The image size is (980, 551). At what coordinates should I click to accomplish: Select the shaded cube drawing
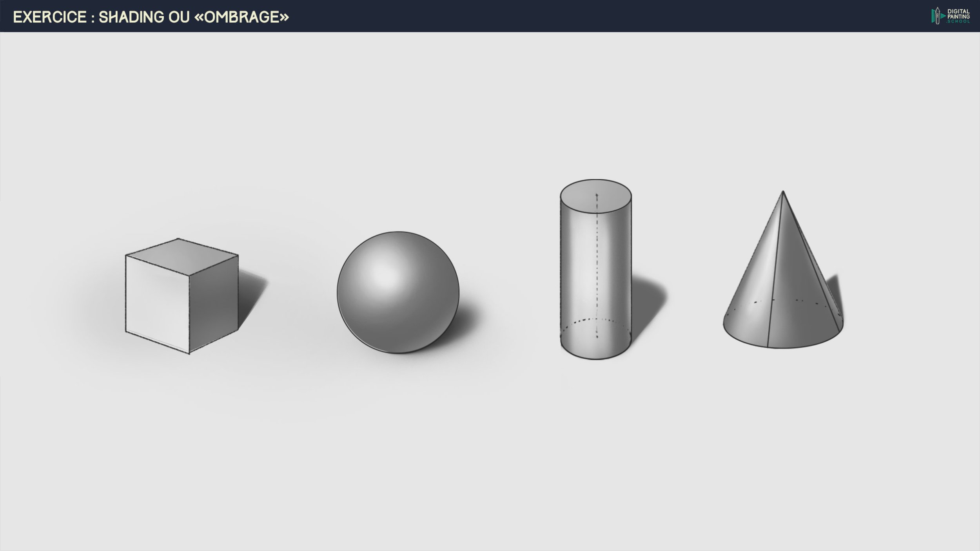click(x=181, y=296)
